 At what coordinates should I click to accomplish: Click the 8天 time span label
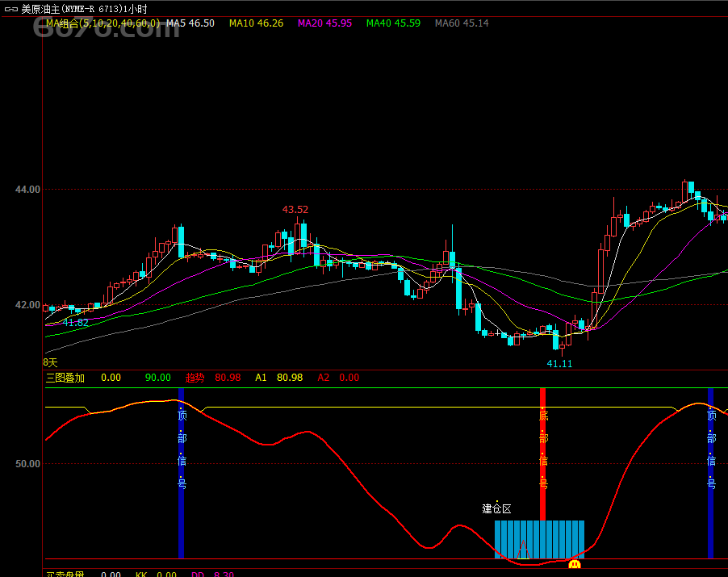click(50, 363)
